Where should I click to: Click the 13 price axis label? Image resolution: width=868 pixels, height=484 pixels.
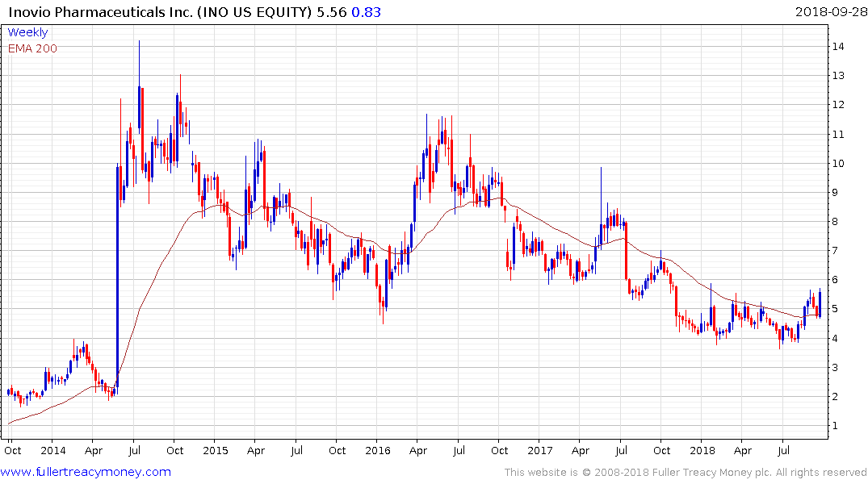point(838,76)
